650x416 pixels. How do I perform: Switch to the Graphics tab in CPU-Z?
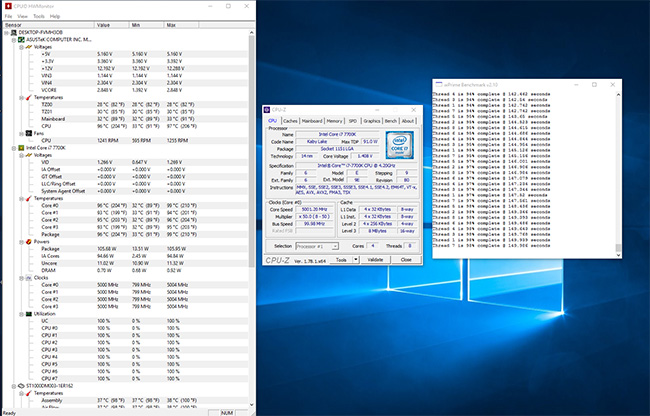(x=371, y=121)
